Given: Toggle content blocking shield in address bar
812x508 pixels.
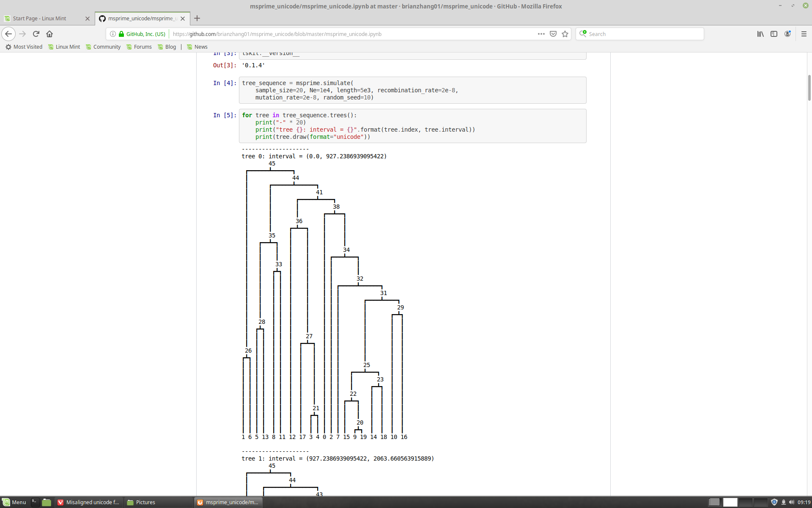Looking at the screenshot, I should point(553,34).
